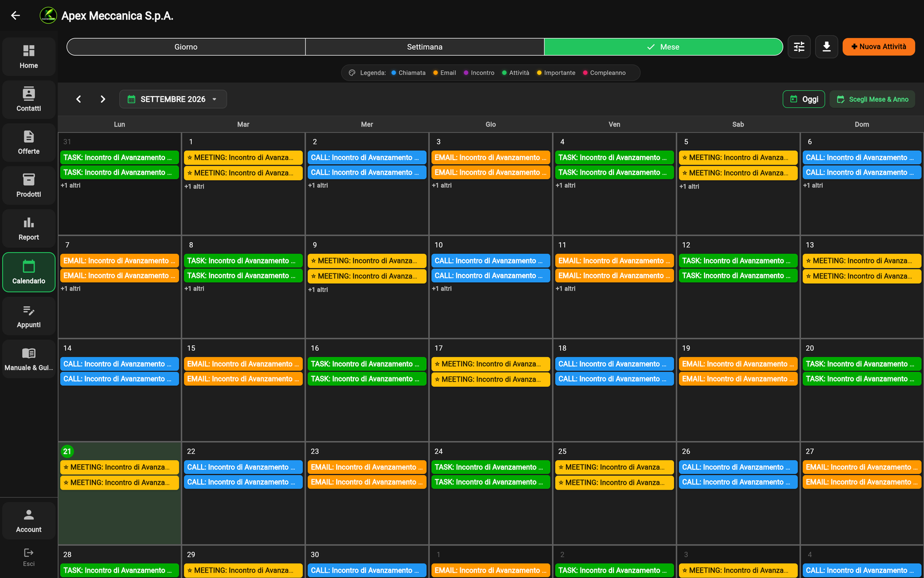Switch to Giorno view

click(x=186, y=47)
